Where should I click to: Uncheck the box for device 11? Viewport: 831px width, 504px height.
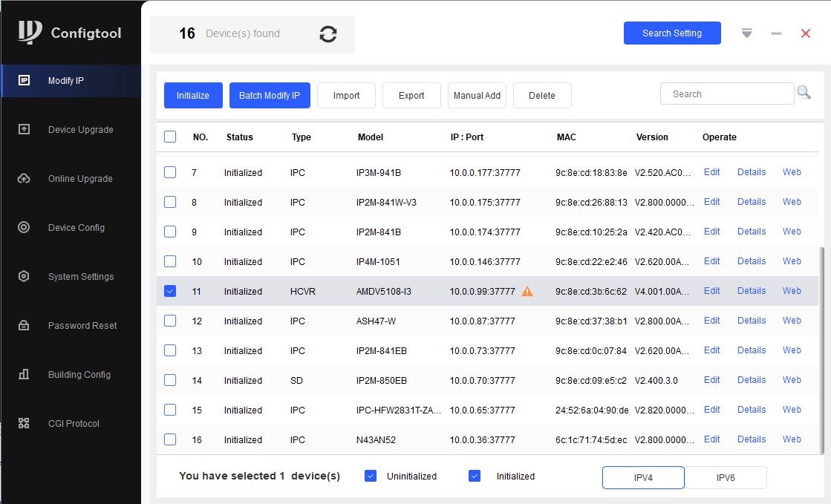click(170, 291)
